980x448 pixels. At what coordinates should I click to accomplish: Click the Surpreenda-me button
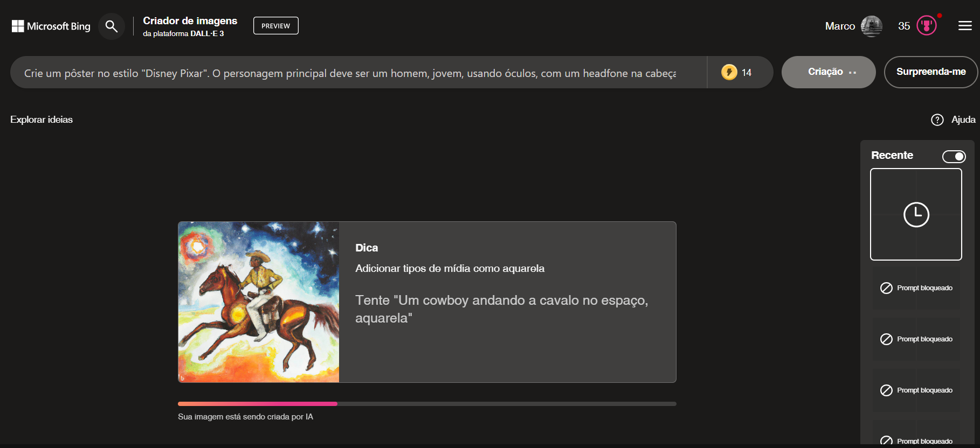click(931, 72)
